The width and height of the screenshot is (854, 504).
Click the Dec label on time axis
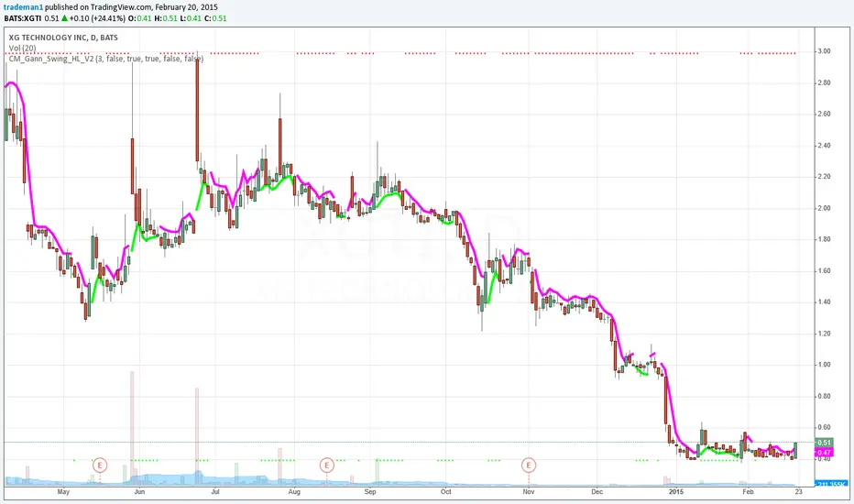(597, 491)
